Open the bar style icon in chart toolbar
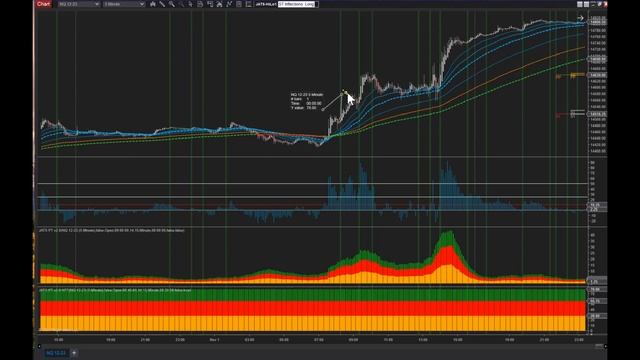 tap(153, 4)
